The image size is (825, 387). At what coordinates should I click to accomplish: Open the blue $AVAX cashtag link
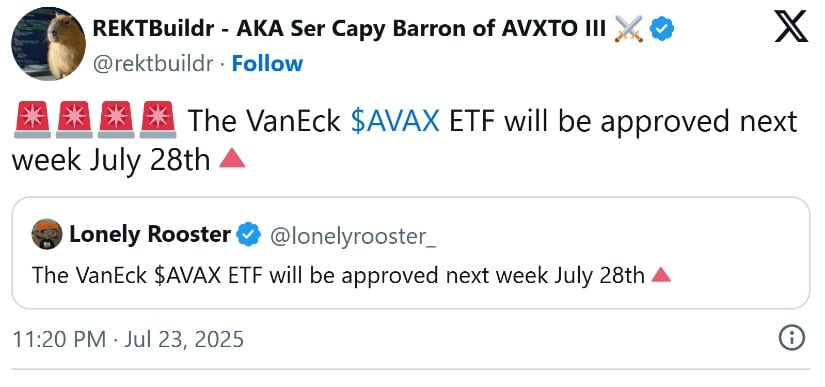pos(395,121)
